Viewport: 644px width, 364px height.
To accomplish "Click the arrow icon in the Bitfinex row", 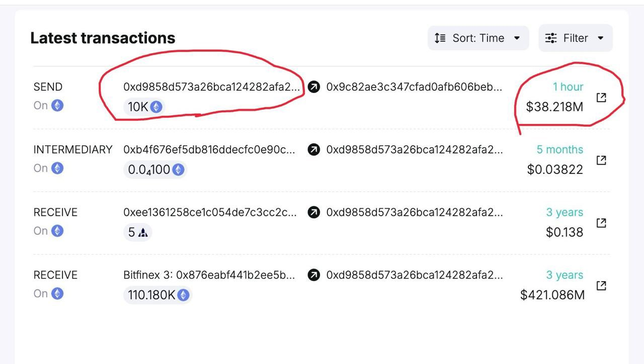I will point(314,275).
